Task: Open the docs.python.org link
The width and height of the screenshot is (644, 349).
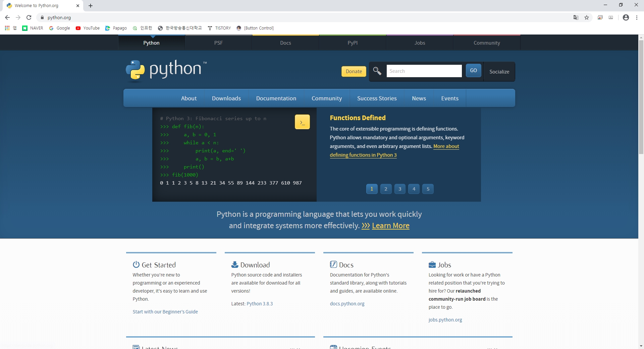Action: tap(347, 304)
